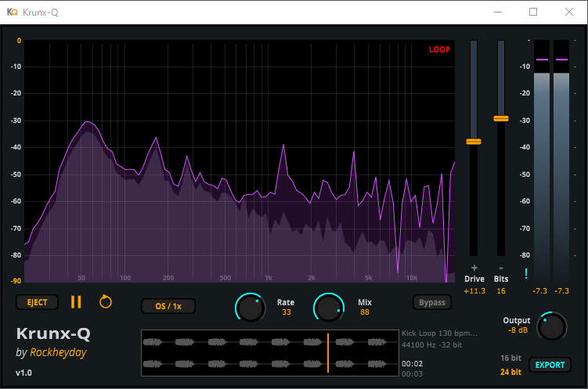Click the file name Kick Loop 130 bpm
This screenshot has height=389, width=588.
click(x=439, y=333)
